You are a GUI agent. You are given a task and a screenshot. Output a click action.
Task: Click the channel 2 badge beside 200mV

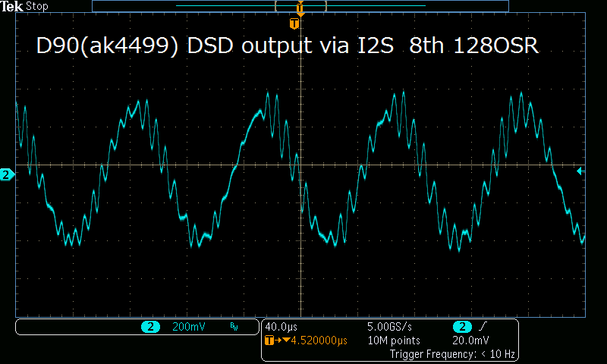pyautogui.click(x=150, y=327)
